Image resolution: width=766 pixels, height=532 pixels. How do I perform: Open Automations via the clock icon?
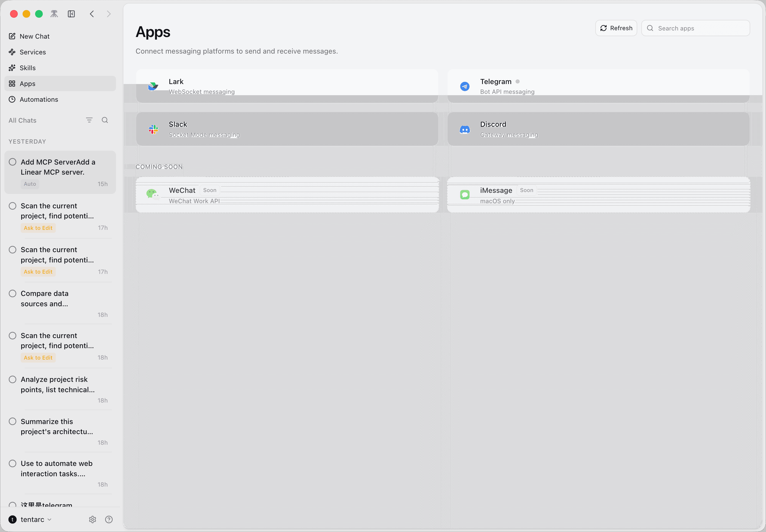[12, 99]
